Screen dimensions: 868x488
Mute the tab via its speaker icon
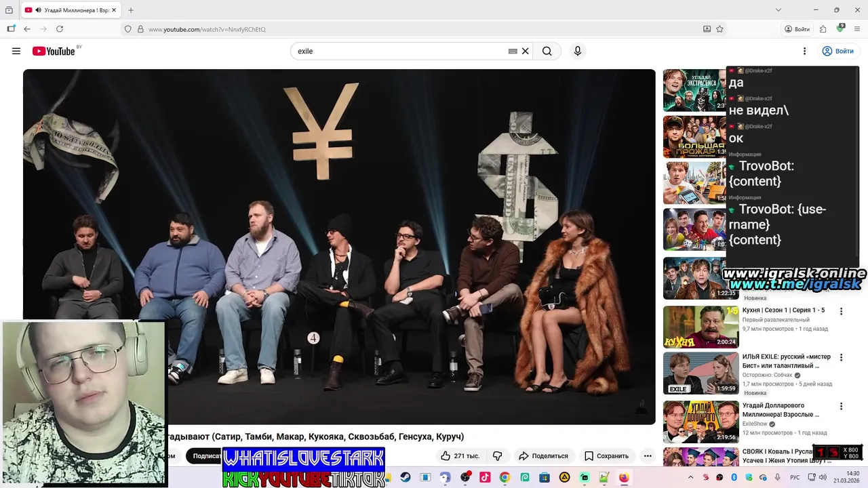38,10
